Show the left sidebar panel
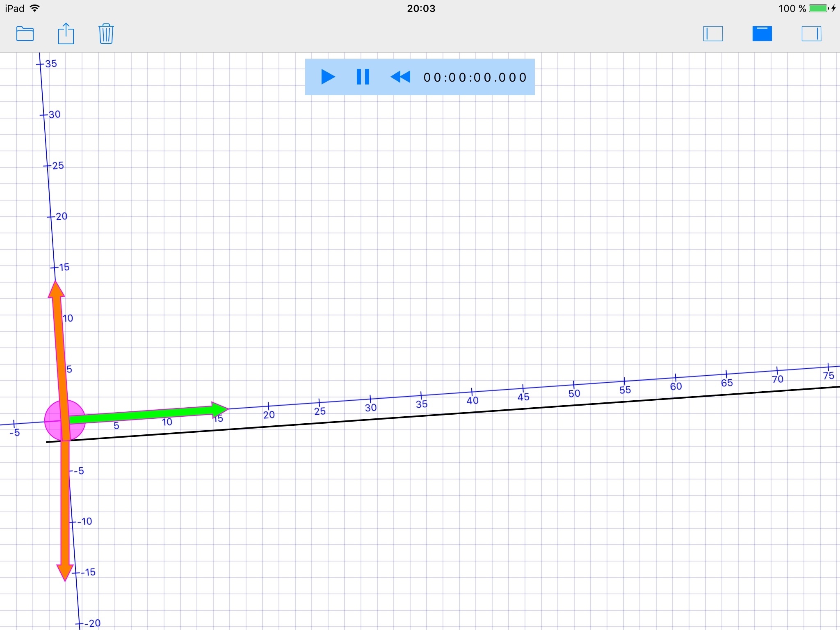The image size is (840, 630). [713, 34]
